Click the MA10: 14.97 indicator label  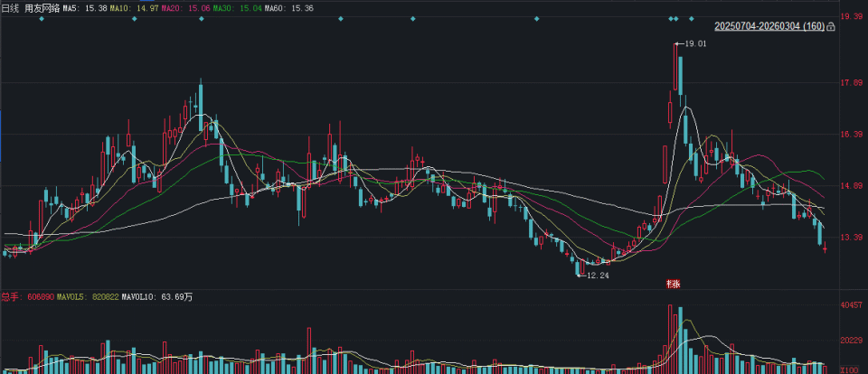(134, 8)
